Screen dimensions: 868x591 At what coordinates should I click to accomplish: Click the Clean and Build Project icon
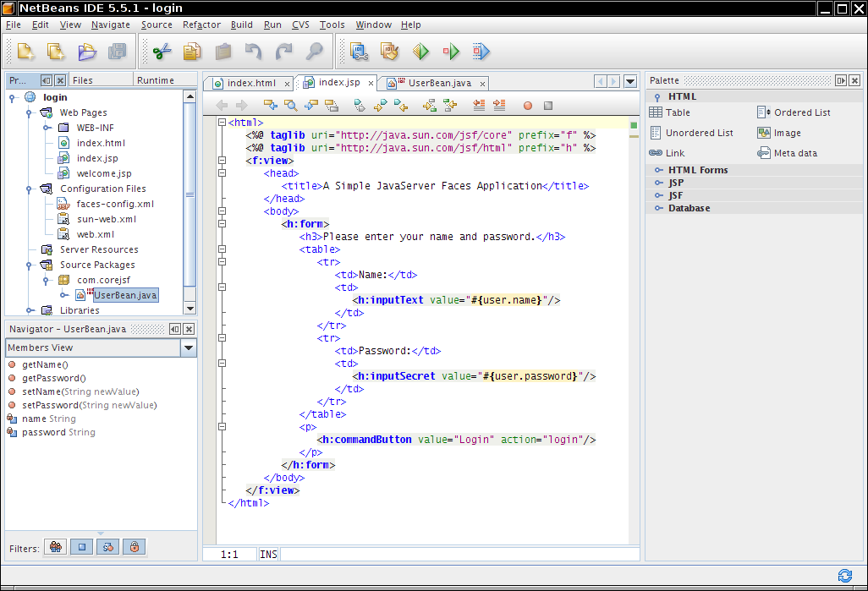click(x=390, y=52)
